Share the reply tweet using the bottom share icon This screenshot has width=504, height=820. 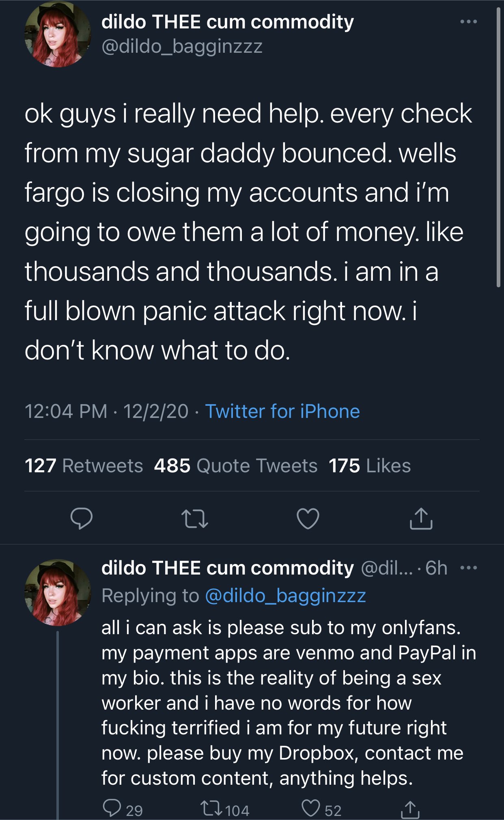[x=410, y=809]
